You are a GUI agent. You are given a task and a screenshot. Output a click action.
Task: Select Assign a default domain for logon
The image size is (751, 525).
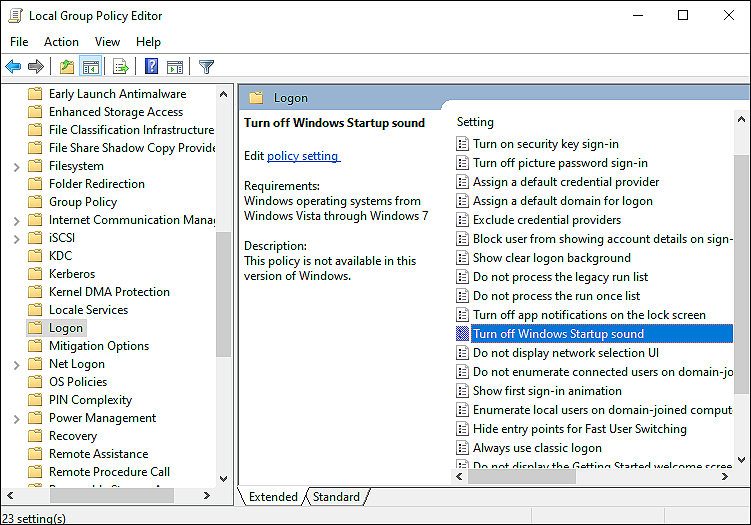click(563, 201)
